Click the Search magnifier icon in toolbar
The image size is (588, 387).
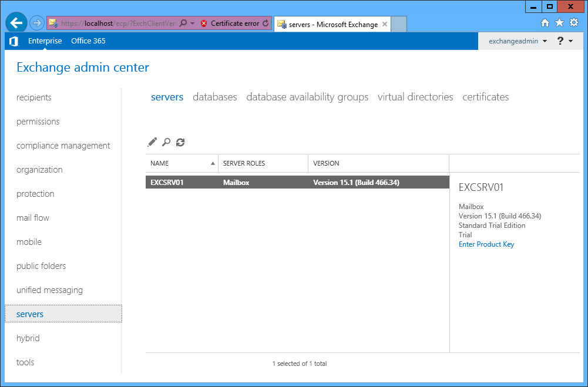point(166,142)
